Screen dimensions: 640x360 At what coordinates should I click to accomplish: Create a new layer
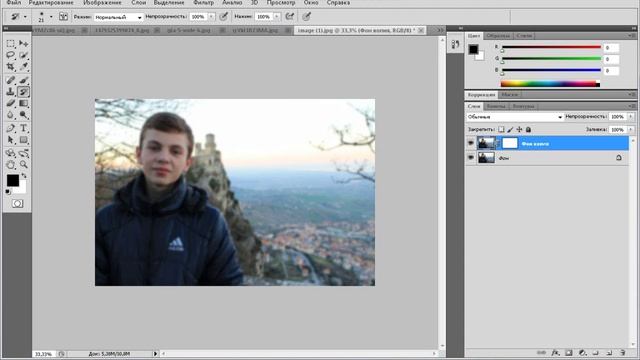pyautogui.click(x=609, y=353)
